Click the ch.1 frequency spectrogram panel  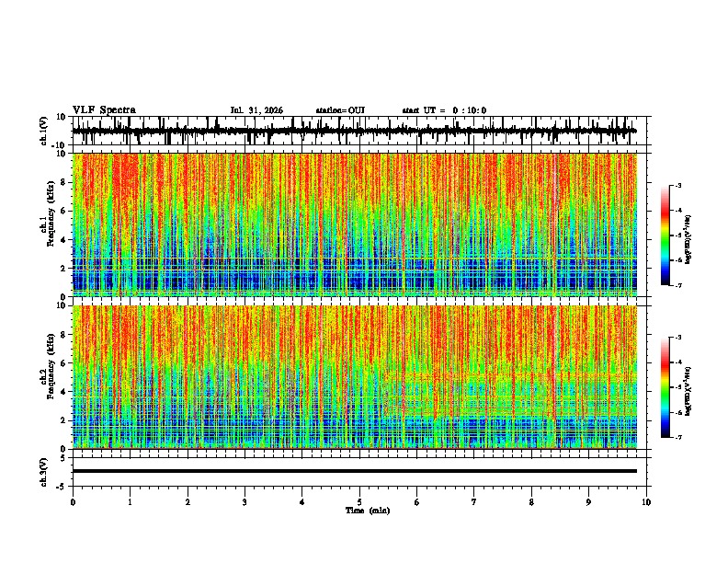(355, 224)
